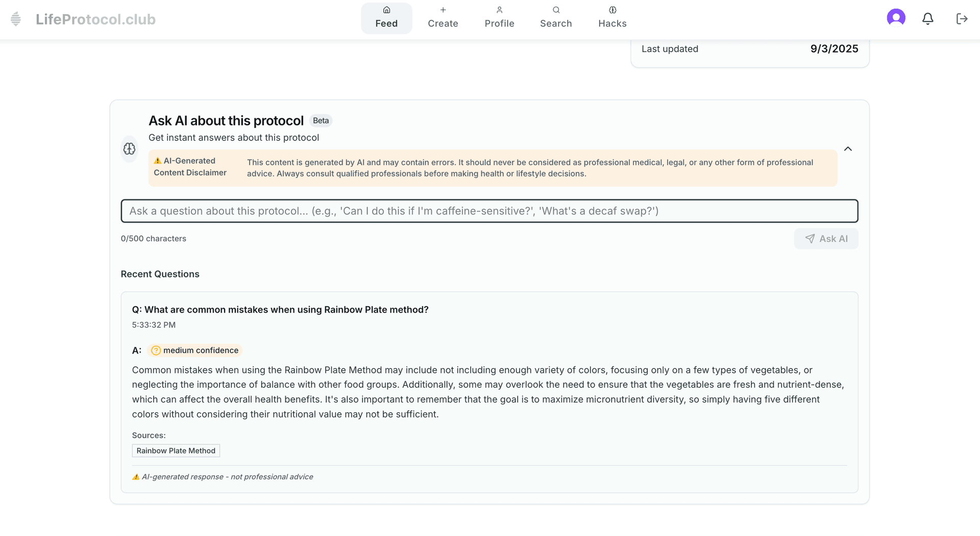Click the Beta badge next to heading

[321, 121]
